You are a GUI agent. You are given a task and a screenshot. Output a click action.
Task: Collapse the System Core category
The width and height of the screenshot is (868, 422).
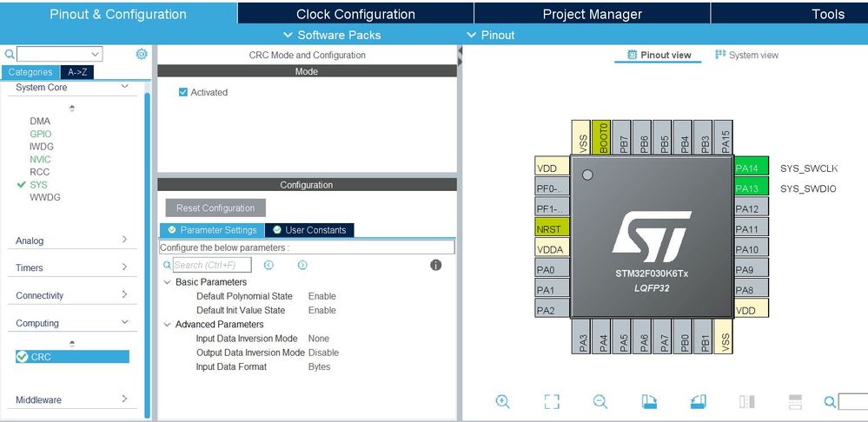click(124, 87)
